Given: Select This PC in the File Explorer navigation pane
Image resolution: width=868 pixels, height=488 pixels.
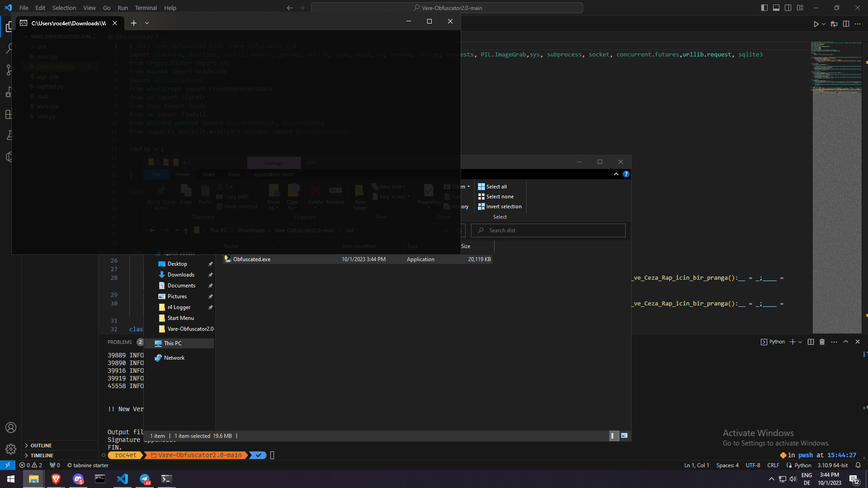Looking at the screenshot, I should click(179, 343).
